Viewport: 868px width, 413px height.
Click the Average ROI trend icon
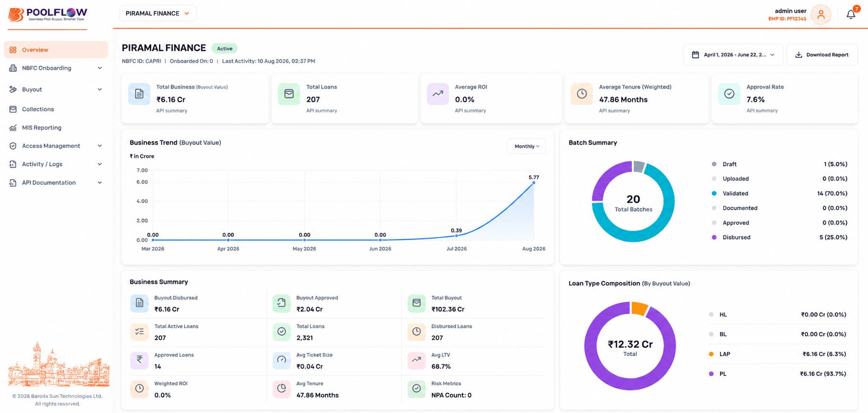pyautogui.click(x=438, y=94)
